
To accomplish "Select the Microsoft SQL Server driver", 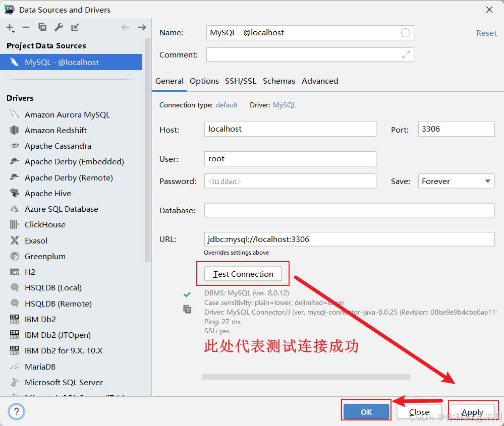I will coord(64,382).
